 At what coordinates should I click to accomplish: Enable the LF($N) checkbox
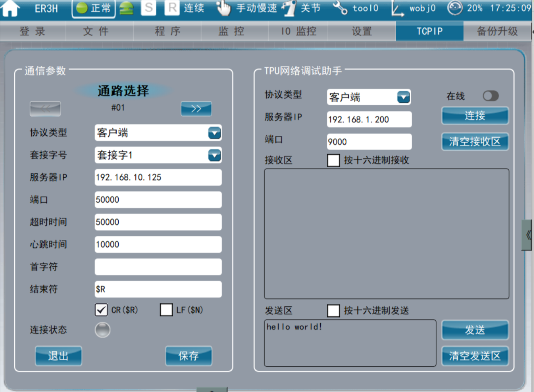click(x=166, y=310)
